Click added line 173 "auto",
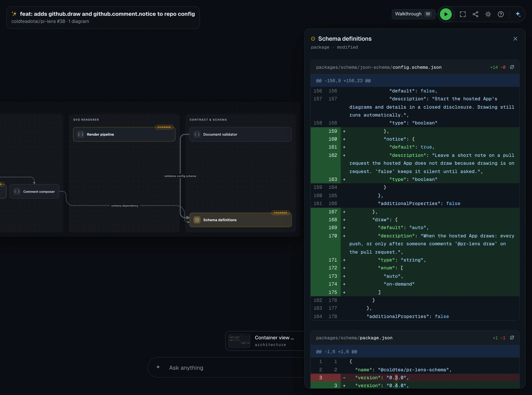The width and height of the screenshot is (532, 395). 415,276
